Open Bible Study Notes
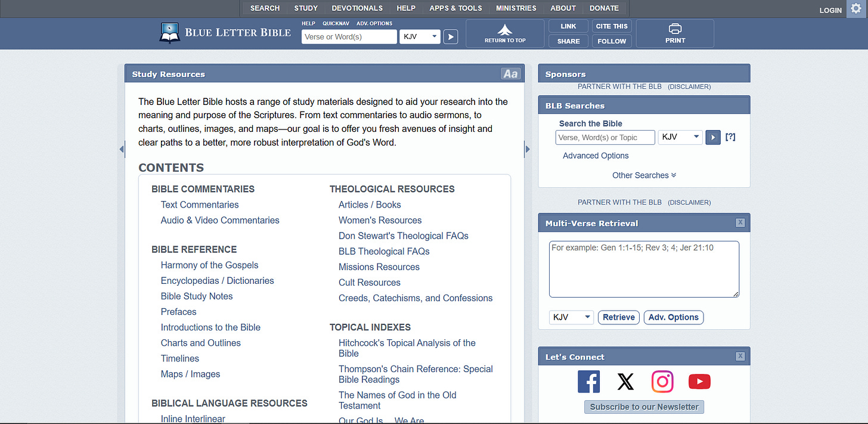Image resolution: width=868 pixels, height=424 pixels. pos(197,296)
